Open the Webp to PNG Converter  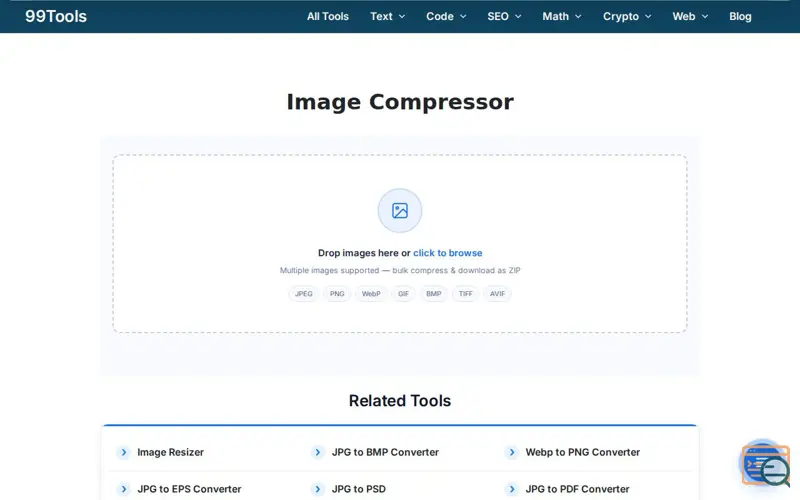point(583,453)
